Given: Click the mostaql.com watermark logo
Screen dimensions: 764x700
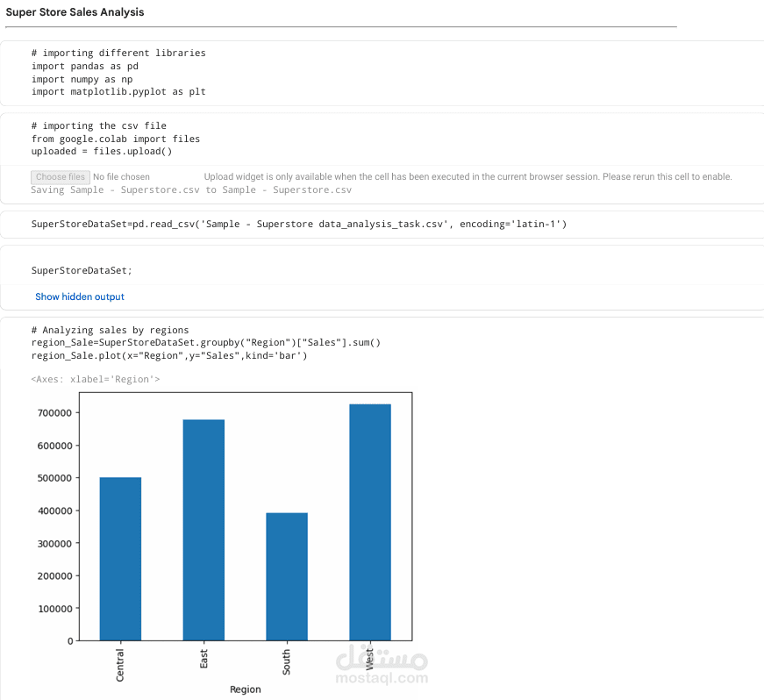Looking at the screenshot, I should click(382, 664).
